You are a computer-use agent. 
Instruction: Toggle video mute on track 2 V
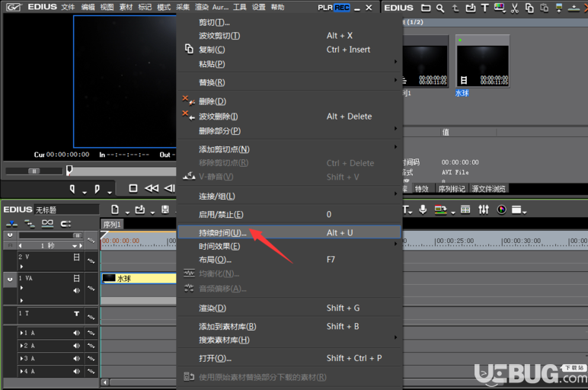coord(76,257)
